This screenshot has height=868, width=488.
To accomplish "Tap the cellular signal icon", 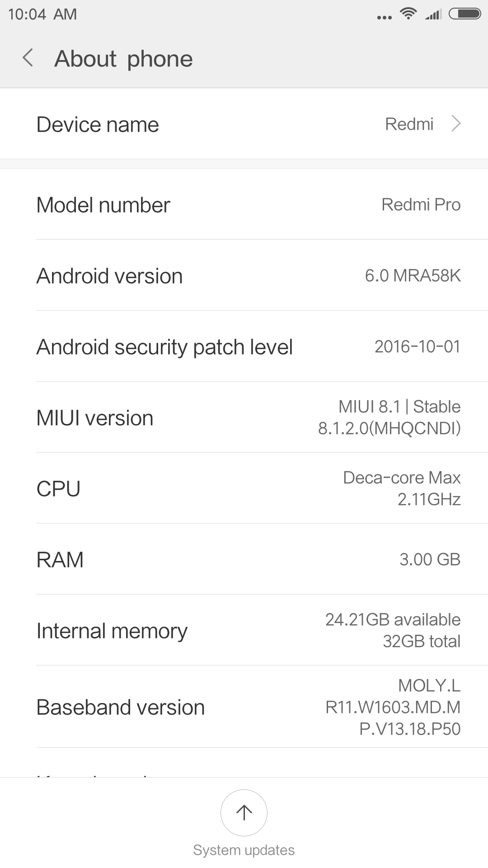I will point(433,15).
